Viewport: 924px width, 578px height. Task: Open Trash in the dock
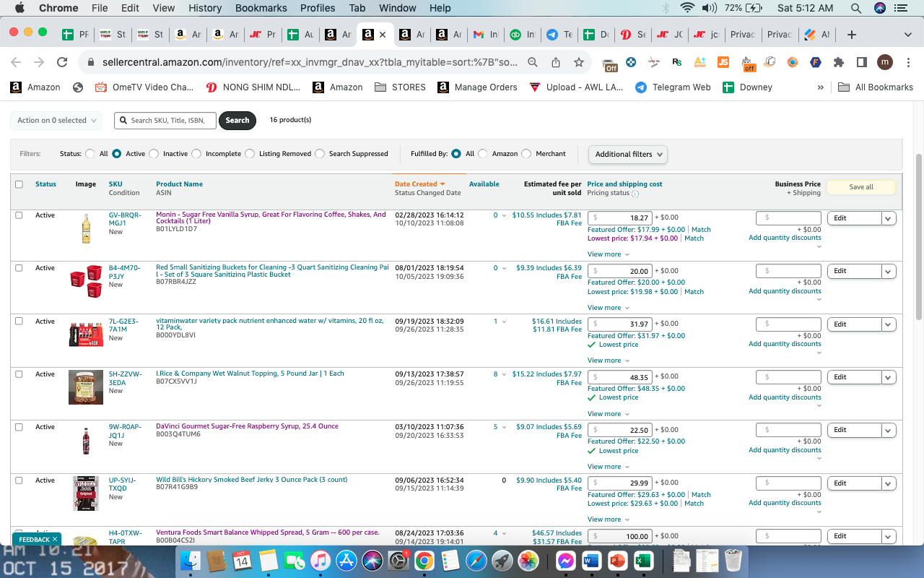[x=733, y=561]
